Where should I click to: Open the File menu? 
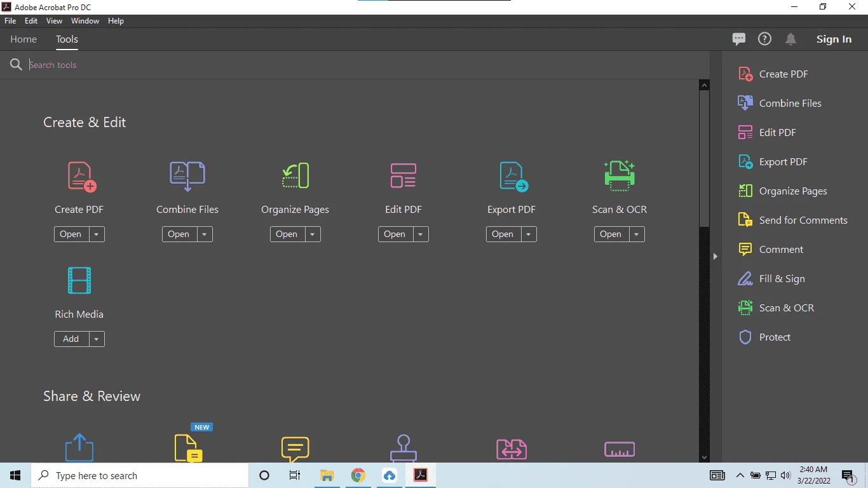pyautogui.click(x=10, y=21)
